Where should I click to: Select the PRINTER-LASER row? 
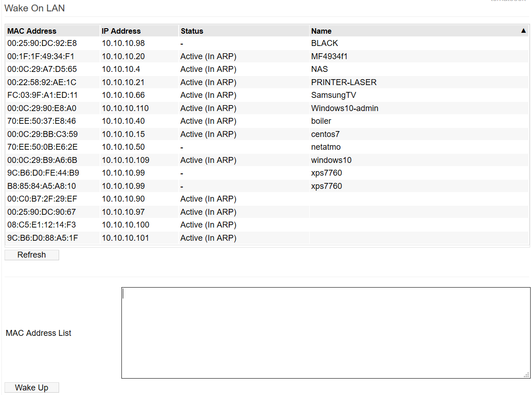point(267,82)
